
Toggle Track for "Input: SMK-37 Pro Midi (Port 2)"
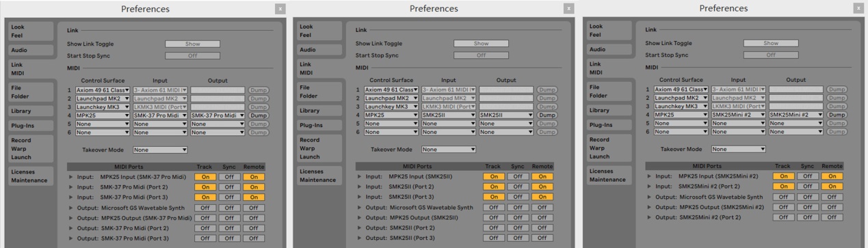pos(205,187)
